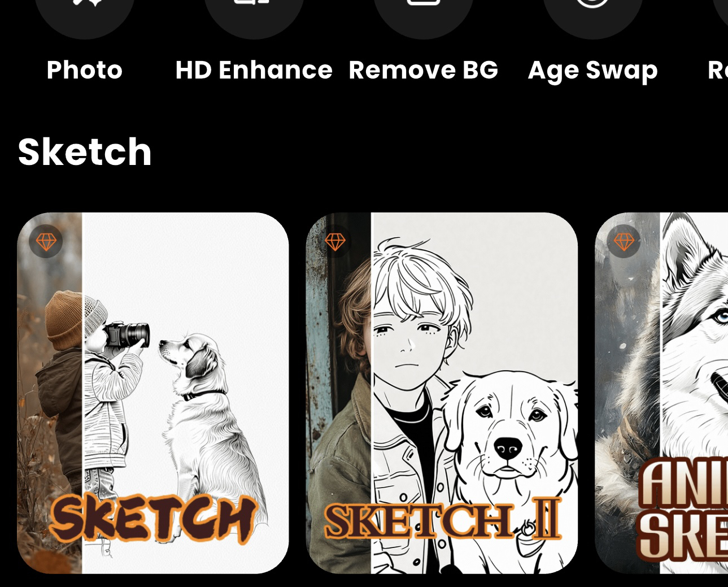Viewport: 728px width, 587px height.
Task: Select the Photo text label
Action: 85,70
